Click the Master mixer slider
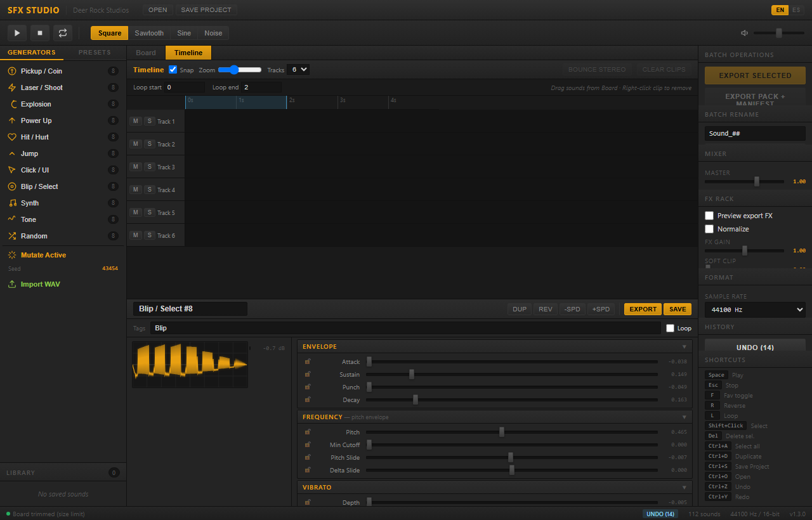The width and height of the screenshot is (812, 520). click(744, 181)
